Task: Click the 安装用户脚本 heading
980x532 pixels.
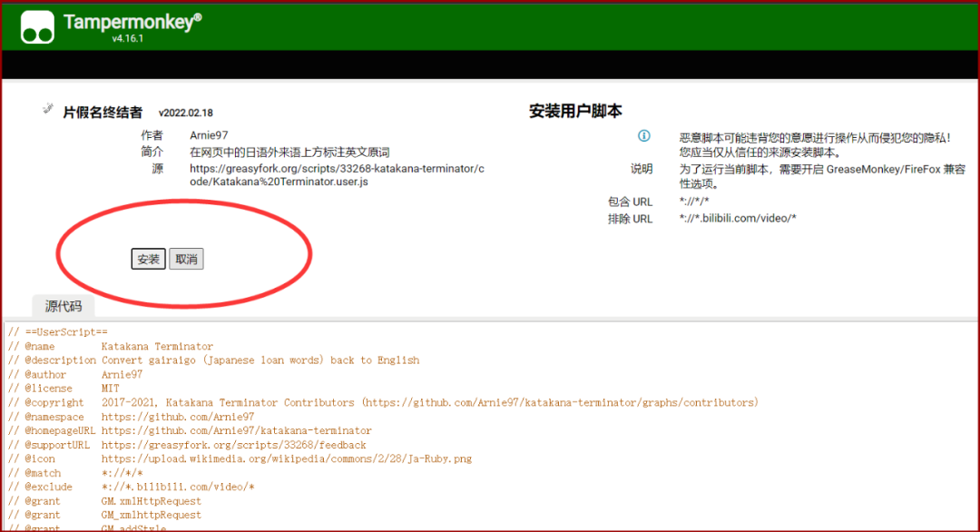Action: point(575,112)
